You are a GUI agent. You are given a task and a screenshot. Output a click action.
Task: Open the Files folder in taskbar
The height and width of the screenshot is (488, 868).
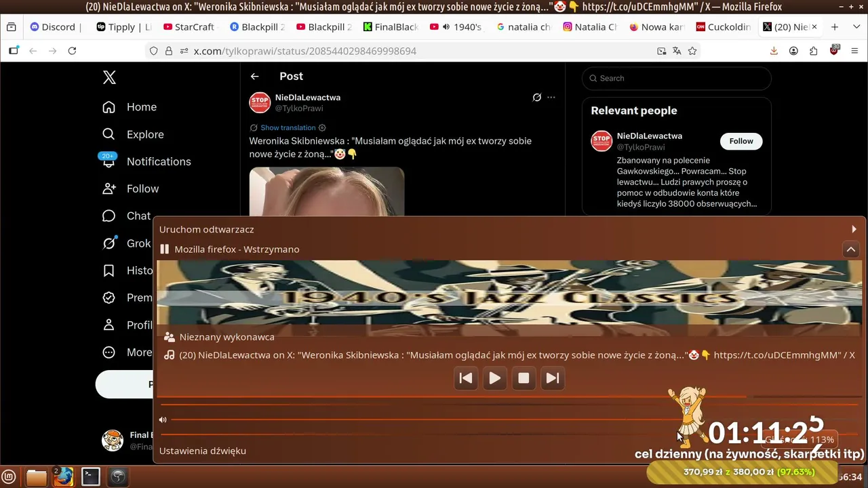tap(37, 477)
